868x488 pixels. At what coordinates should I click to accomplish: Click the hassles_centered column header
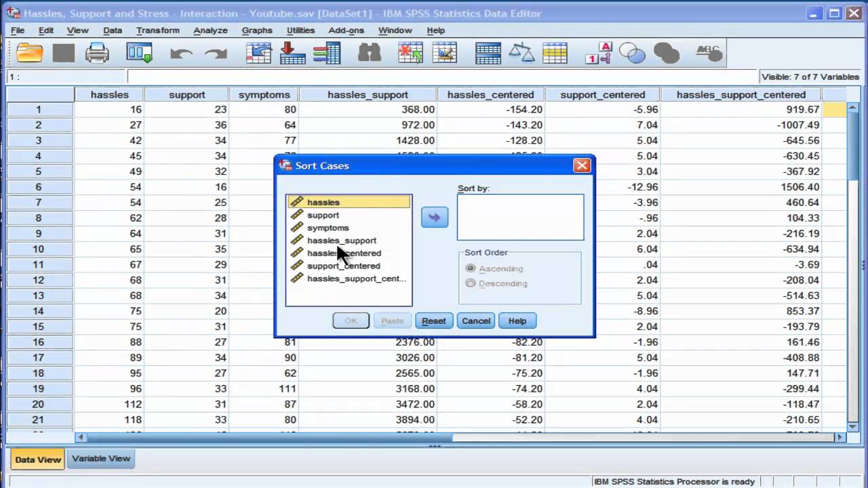pos(491,95)
